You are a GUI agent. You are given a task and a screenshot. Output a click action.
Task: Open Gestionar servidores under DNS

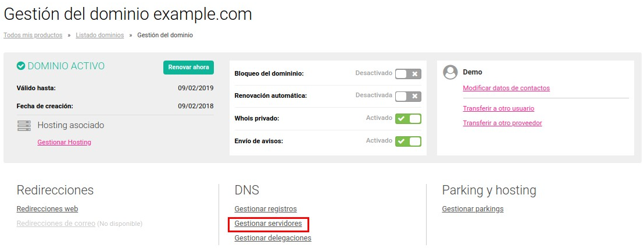(268, 224)
